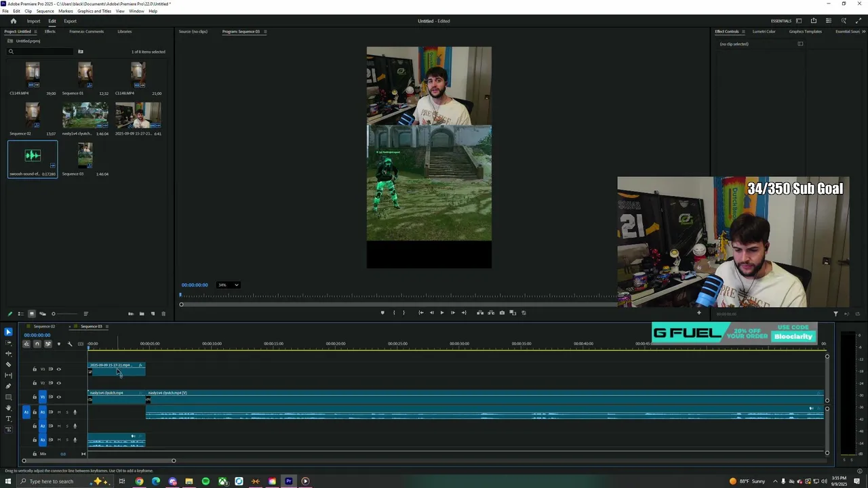Toggle V1 track targeting
Viewport: 868px width, 488px height.
click(42, 397)
